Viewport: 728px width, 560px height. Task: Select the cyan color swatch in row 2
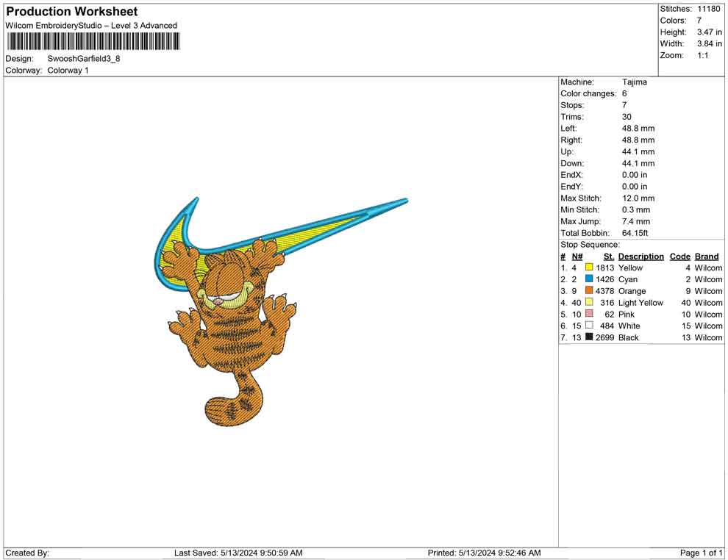[589, 280]
